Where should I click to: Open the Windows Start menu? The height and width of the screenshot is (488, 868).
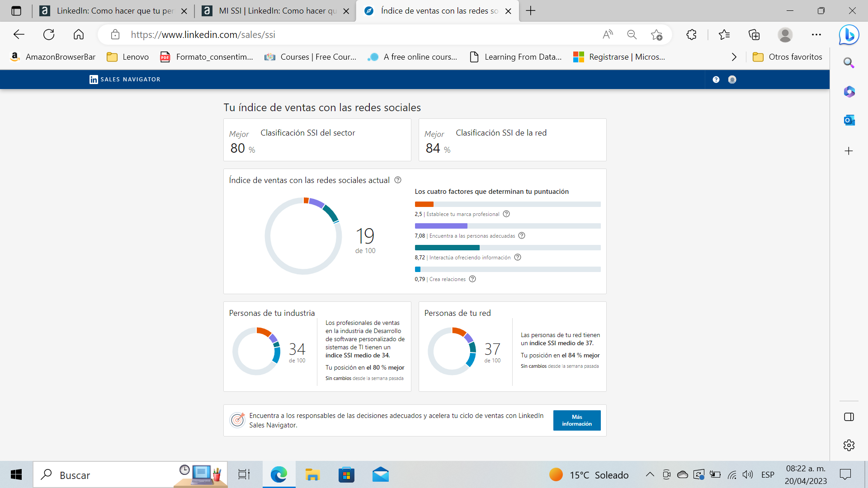[16, 474]
